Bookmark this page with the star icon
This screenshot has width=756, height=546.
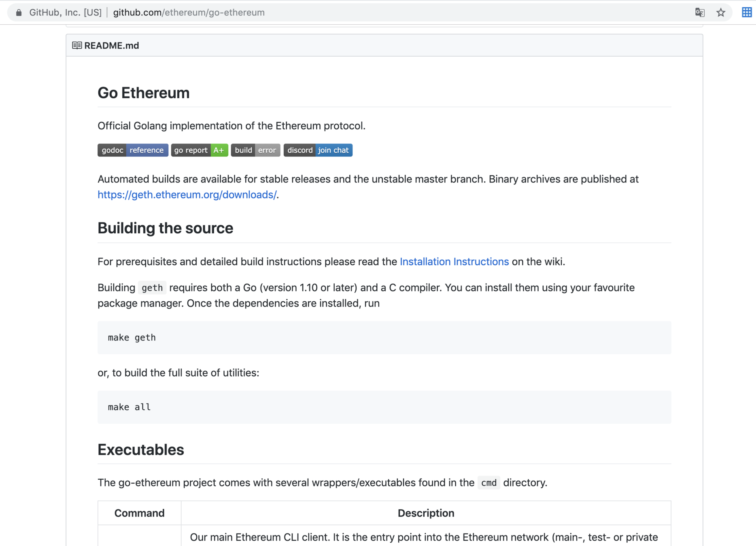pos(721,13)
